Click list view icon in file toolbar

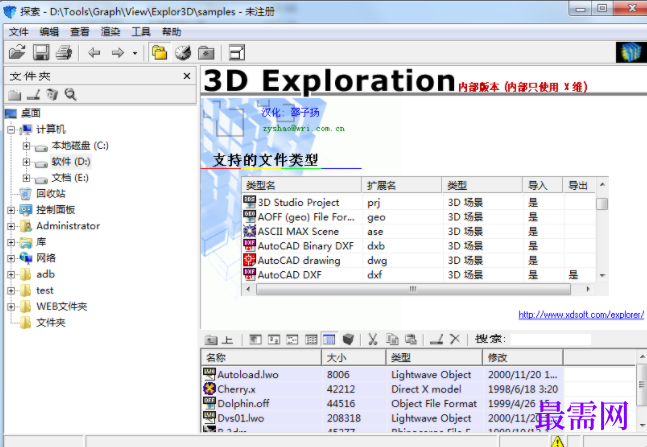tap(311, 339)
